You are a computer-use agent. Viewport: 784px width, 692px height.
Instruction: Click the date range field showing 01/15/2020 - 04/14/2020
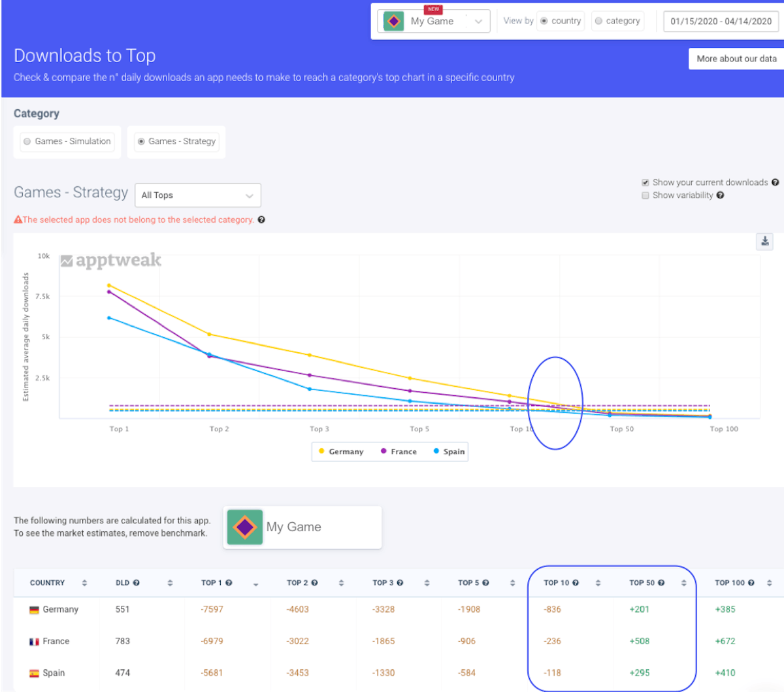pos(721,21)
